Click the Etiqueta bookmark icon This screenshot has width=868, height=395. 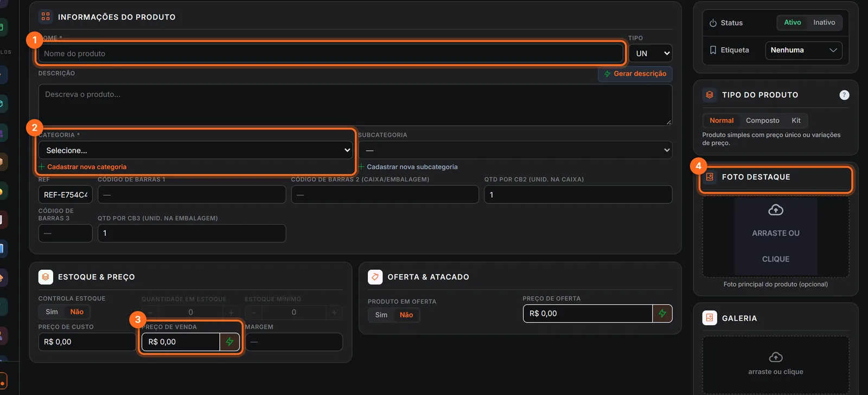(x=713, y=50)
